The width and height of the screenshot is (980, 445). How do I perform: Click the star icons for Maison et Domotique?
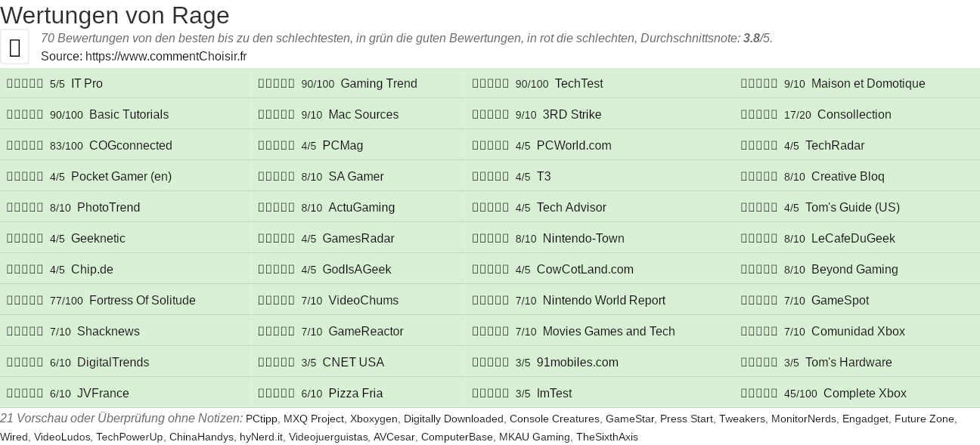759,84
